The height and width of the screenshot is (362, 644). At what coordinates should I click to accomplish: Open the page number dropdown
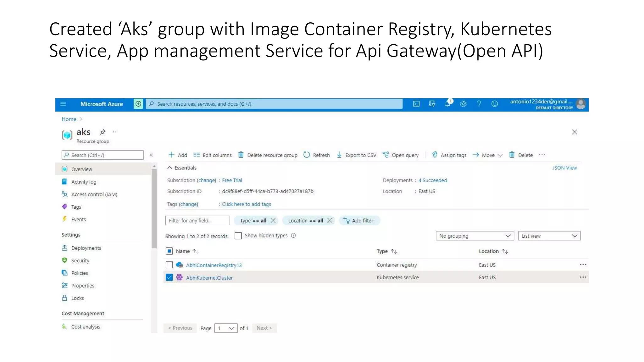click(x=226, y=328)
